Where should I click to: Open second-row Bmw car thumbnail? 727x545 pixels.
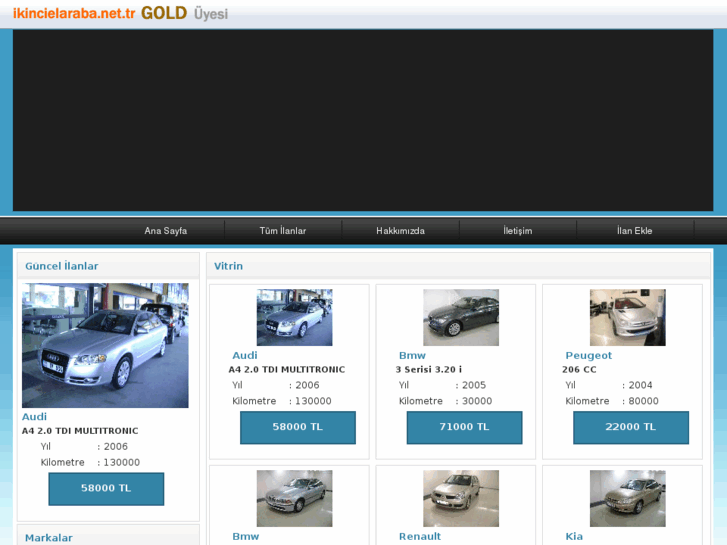click(x=294, y=498)
